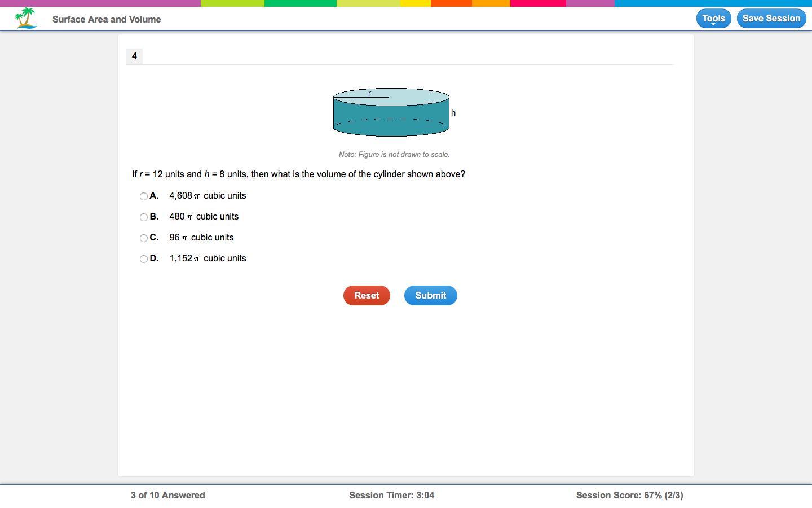Click the Session Score 67% (2/3) text
The height and width of the screenshot is (508, 812).
(629, 496)
